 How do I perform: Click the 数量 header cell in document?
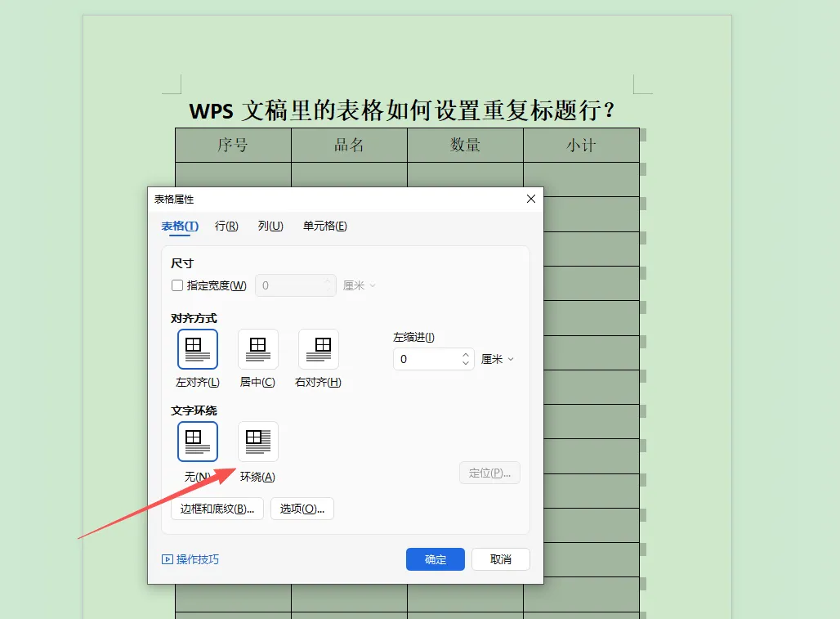click(465, 146)
